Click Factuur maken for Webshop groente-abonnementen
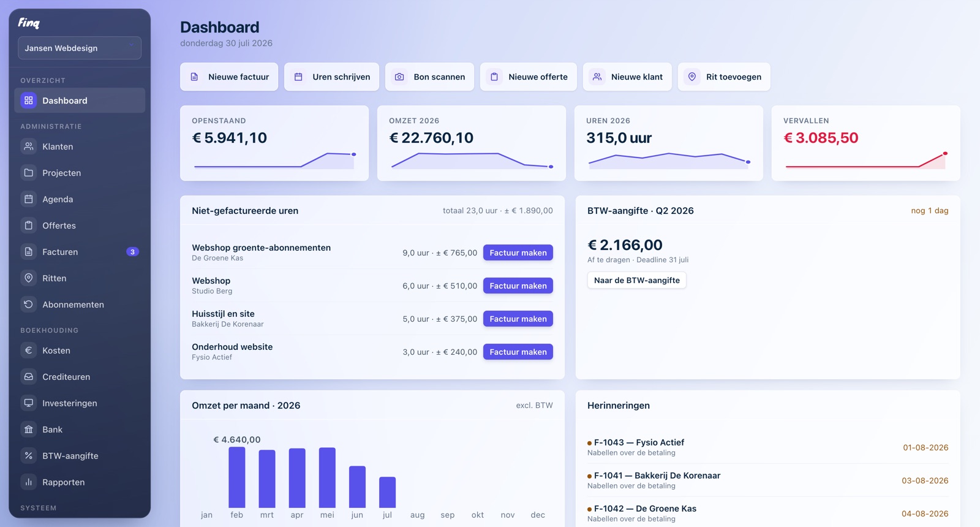This screenshot has height=527, width=980. click(518, 252)
